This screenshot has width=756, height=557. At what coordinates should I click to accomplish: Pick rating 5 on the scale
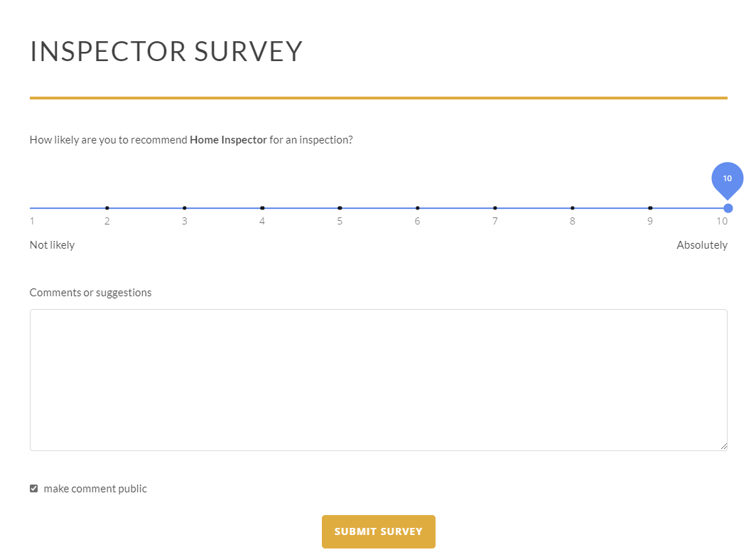[340, 208]
